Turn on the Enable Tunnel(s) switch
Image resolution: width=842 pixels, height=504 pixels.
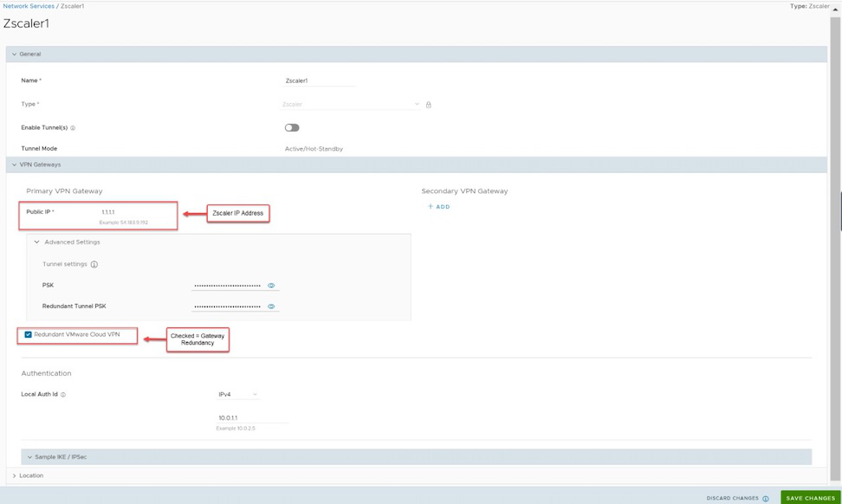[x=292, y=127]
